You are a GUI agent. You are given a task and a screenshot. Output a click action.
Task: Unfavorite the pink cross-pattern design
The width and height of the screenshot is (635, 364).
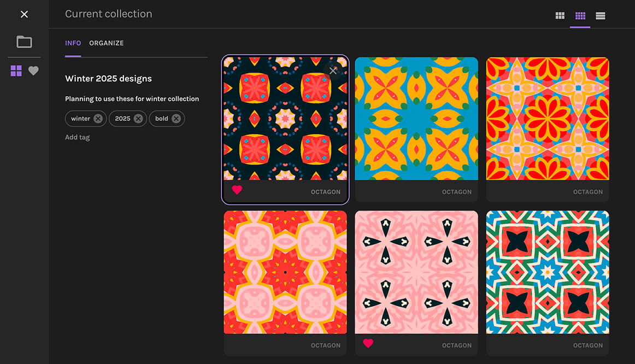click(368, 343)
